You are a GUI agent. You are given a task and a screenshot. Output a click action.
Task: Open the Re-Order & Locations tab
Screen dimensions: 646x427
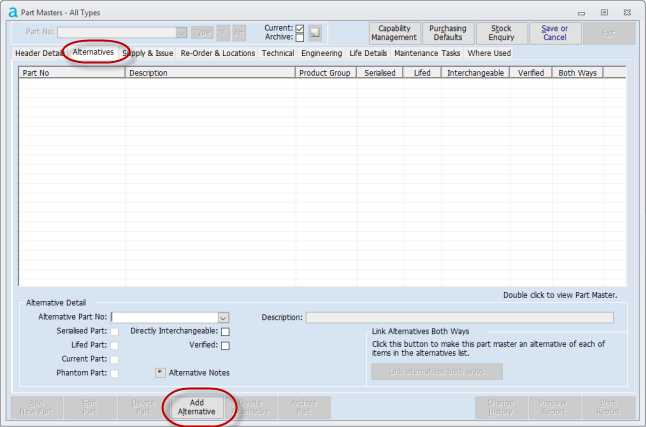tap(217, 53)
